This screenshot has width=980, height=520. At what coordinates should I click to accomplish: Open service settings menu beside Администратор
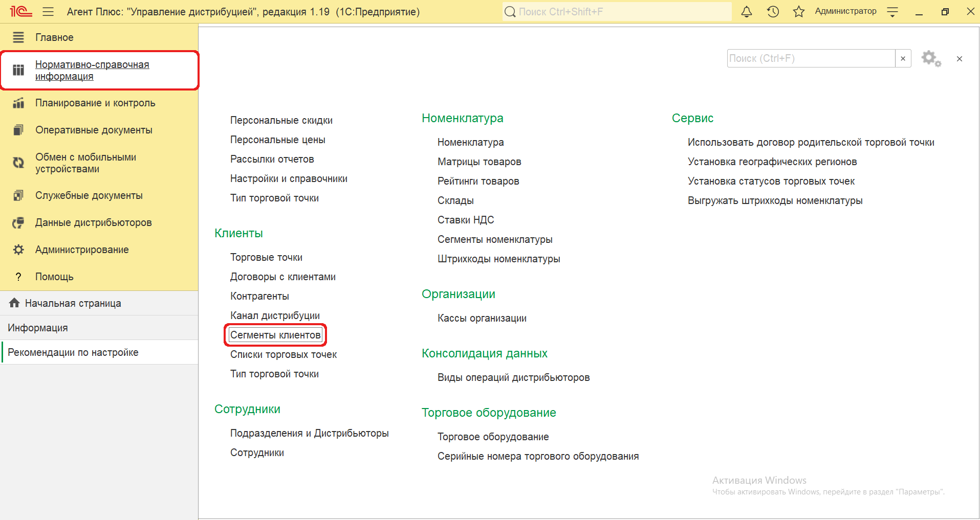(892, 12)
